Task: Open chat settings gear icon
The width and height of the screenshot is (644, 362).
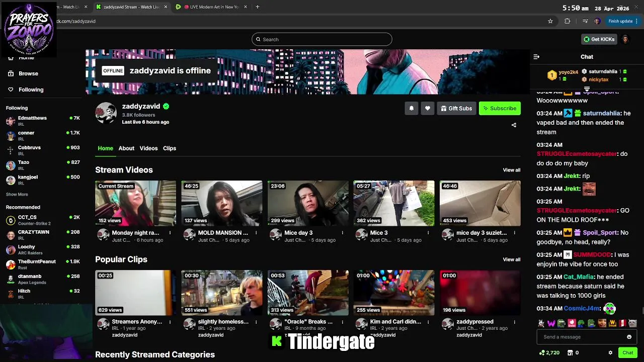Action: pyautogui.click(x=610, y=352)
